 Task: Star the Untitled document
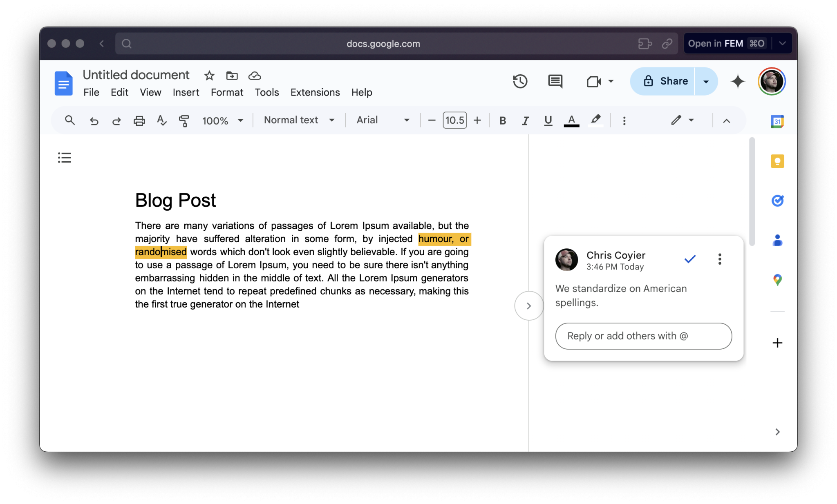[209, 76]
